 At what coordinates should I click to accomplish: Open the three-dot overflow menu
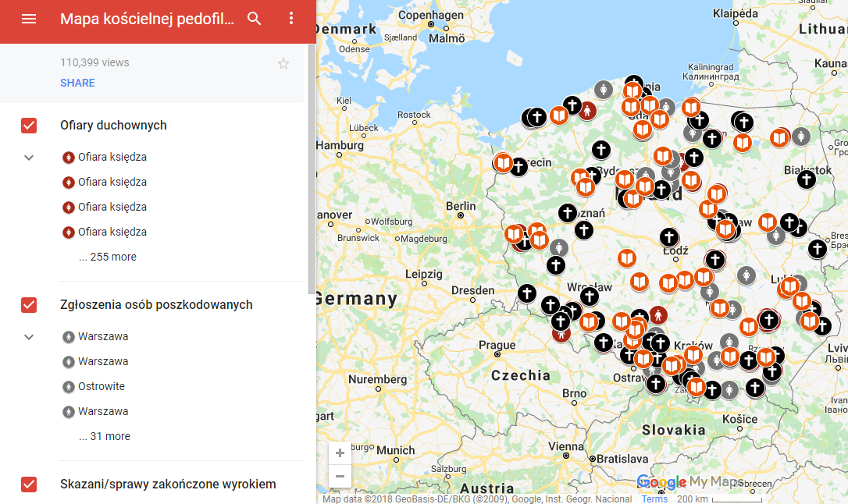pyautogui.click(x=291, y=19)
